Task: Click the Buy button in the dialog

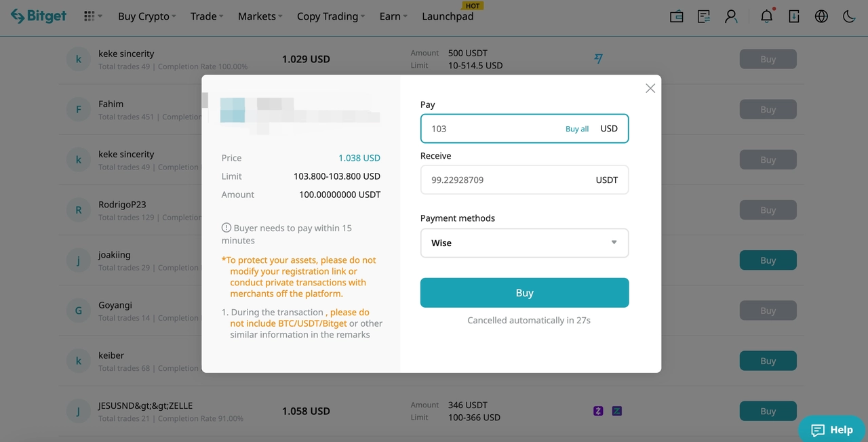Action: click(x=524, y=292)
